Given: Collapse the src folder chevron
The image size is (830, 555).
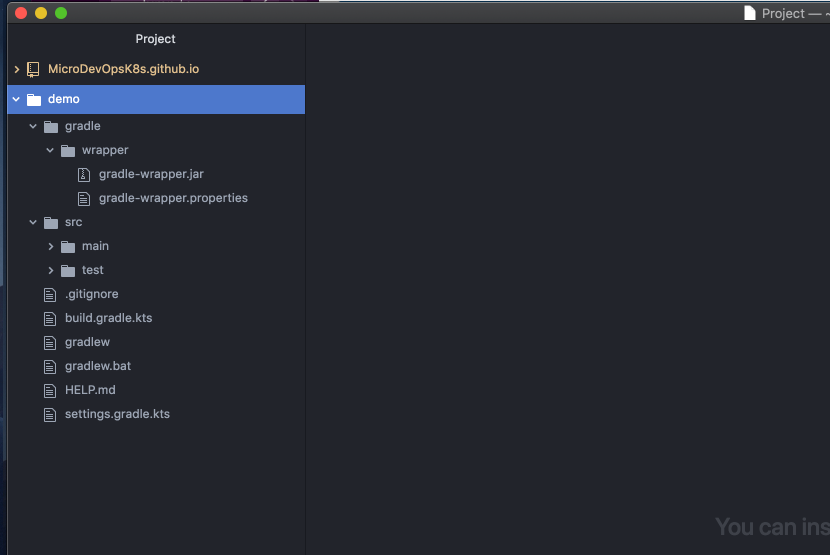Looking at the screenshot, I should pyautogui.click(x=33, y=222).
